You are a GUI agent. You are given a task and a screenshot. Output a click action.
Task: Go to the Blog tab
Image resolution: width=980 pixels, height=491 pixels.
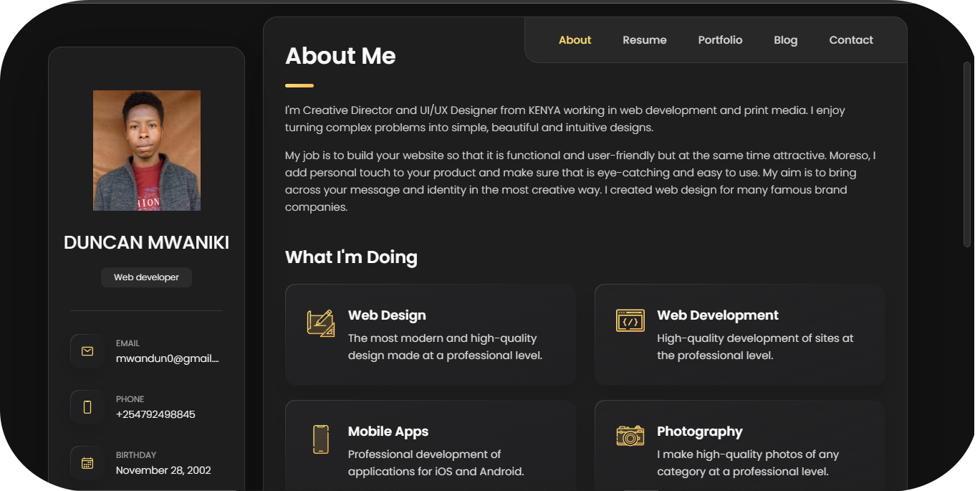point(785,40)
